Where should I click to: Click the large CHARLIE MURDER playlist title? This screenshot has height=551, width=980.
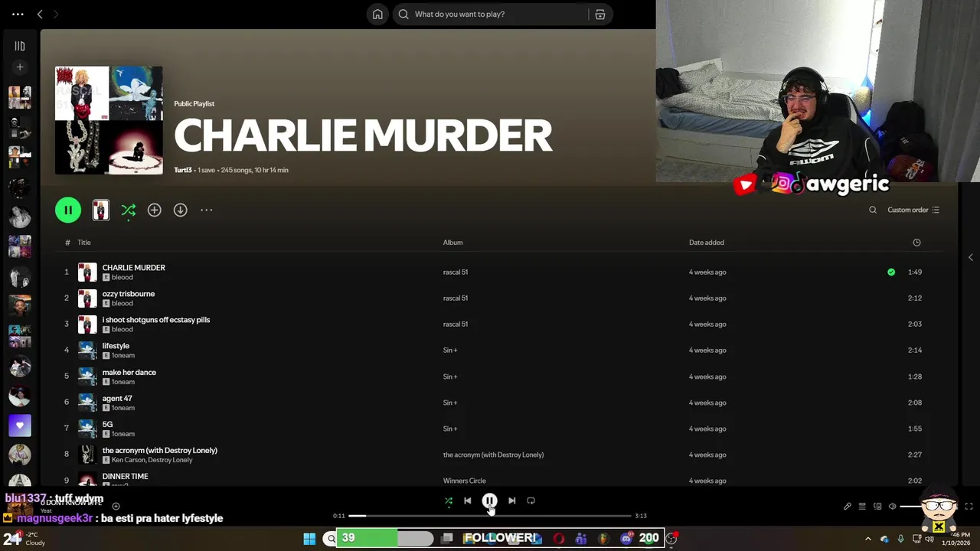point(363,136)
